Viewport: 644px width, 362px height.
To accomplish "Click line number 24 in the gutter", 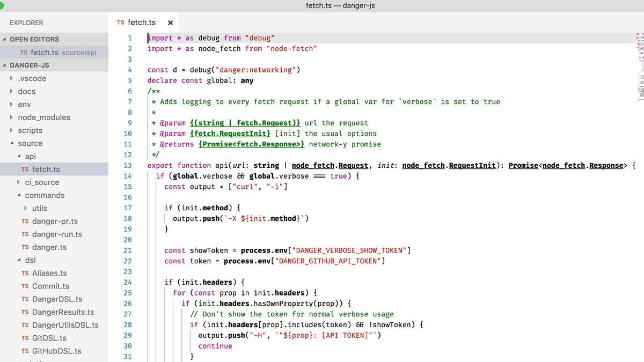I will [x=128, y=282].
